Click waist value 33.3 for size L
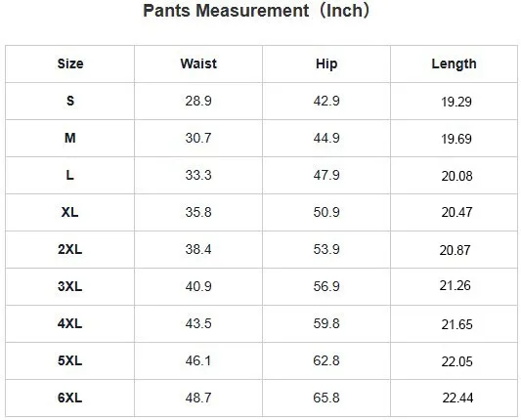521x420 pixels. [x=198, y=175]
